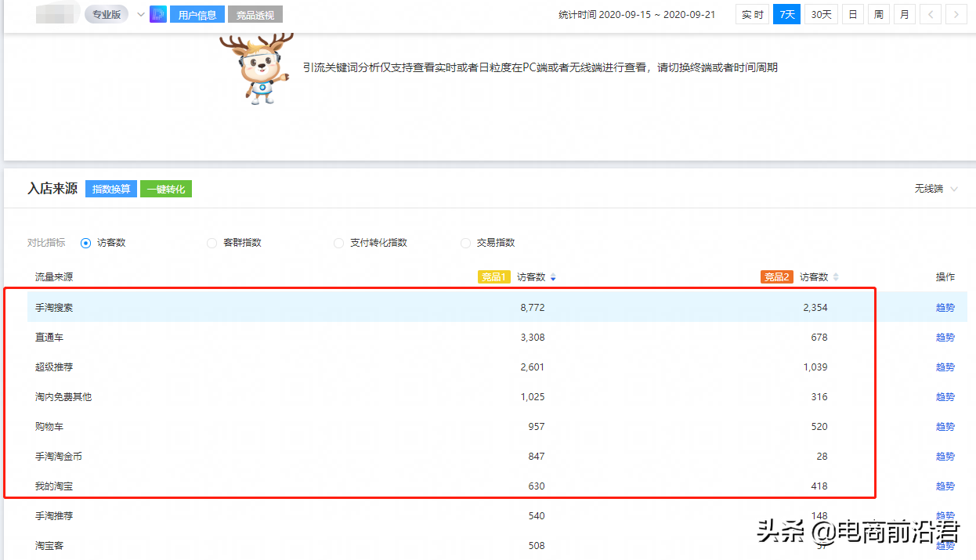Image resolution: width=976 pixels, height=560 pixels.
Task: Open 趋势 for 手淘搜索 row
Action: click(x=945, y=308)
